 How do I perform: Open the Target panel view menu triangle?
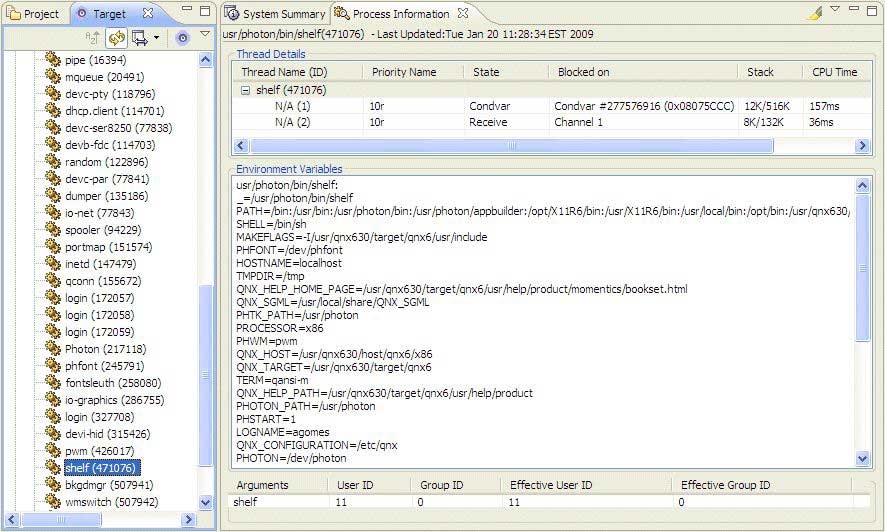[x=204, y=35]
